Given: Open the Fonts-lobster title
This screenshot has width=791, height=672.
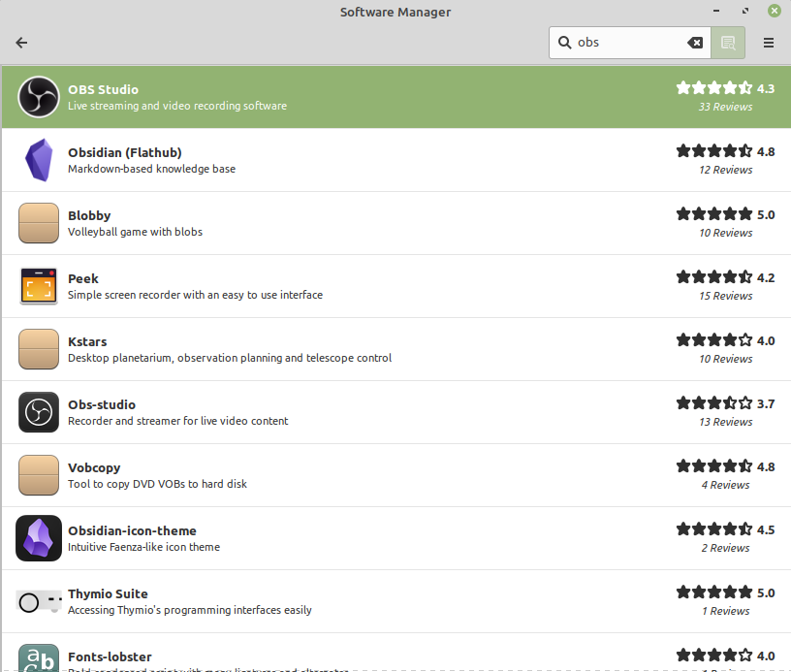Looking at the screenshot, I should (110, 656).
